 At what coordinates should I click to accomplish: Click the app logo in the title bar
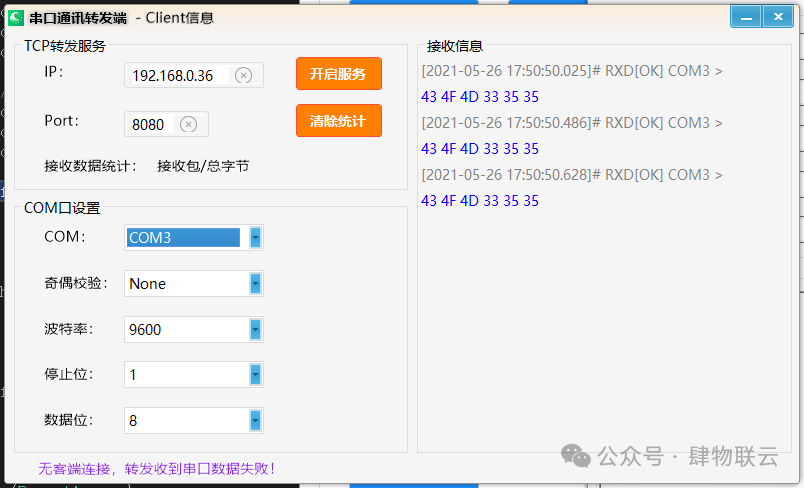tap(16, 17)
